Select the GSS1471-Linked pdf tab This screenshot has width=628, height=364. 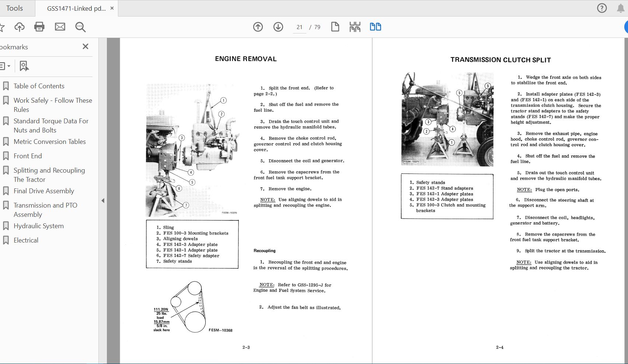pyautogui.click(x=76, y=8)
